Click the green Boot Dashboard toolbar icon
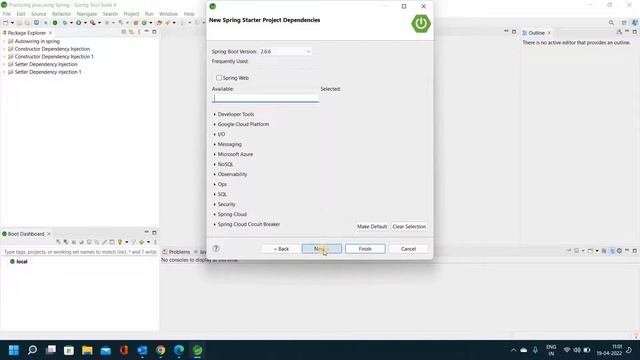 pyautogui.click(x=55, y=23)
